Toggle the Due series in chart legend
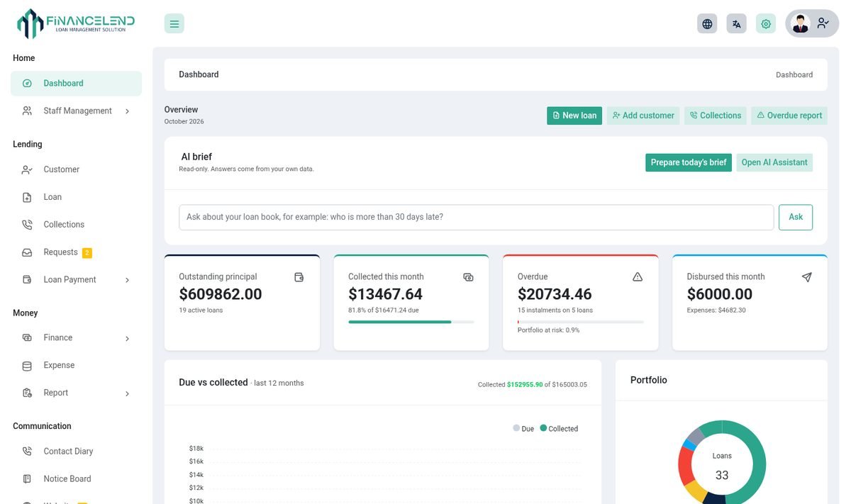The width and height of the screenshot is (851, 504). coord(523,428)
